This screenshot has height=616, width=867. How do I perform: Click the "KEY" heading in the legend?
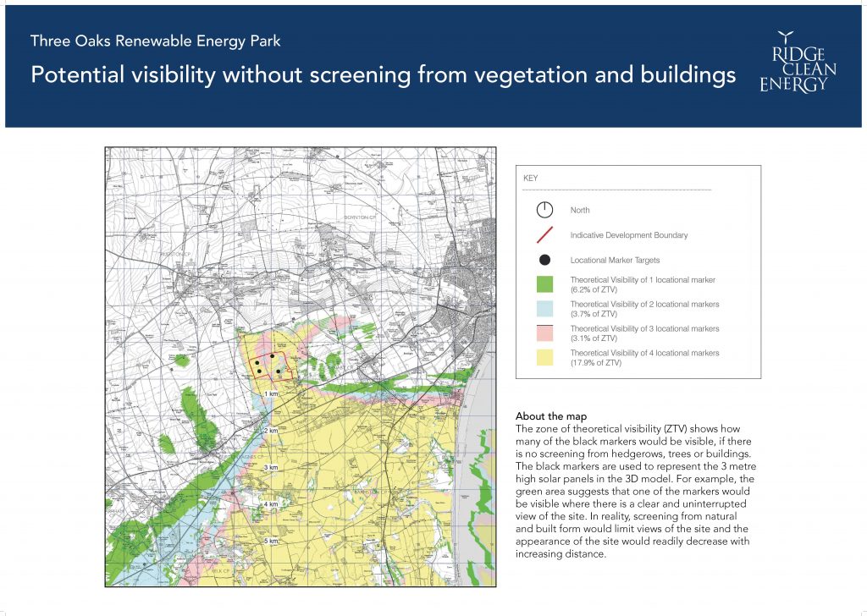point(530,178)
